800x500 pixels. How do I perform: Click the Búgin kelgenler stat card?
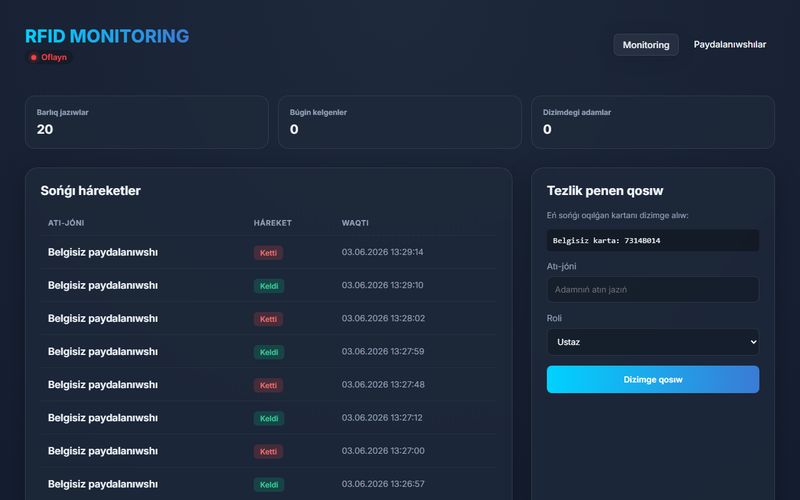(400, 122)
